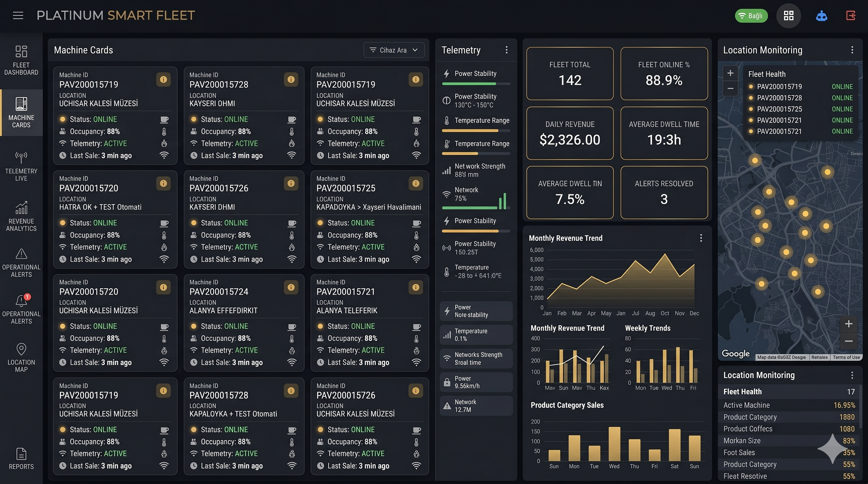This screenshot has width=868, height=484.
Task: Click the DAILY REVENUE card
Action: point(570,133)
